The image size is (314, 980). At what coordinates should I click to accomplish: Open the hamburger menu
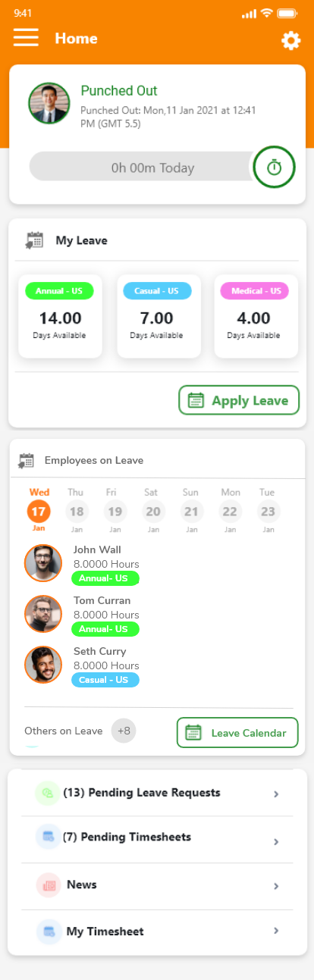pos(26,38)
